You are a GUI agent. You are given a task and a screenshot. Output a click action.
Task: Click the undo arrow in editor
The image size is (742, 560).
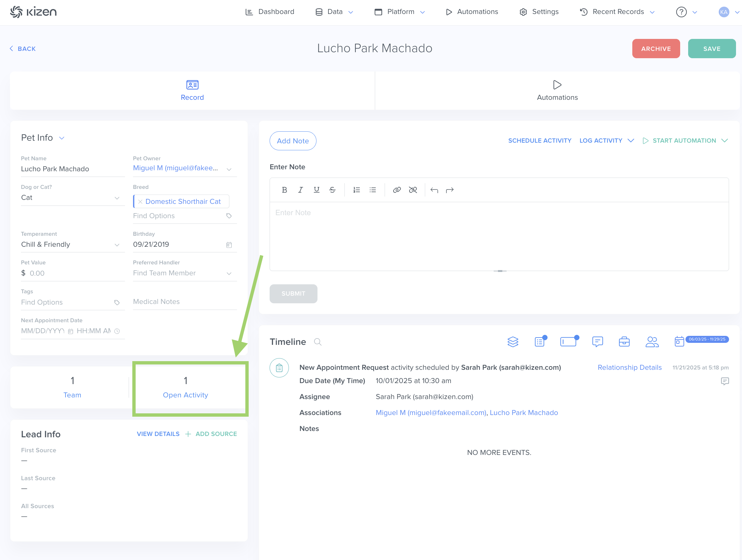434,190
